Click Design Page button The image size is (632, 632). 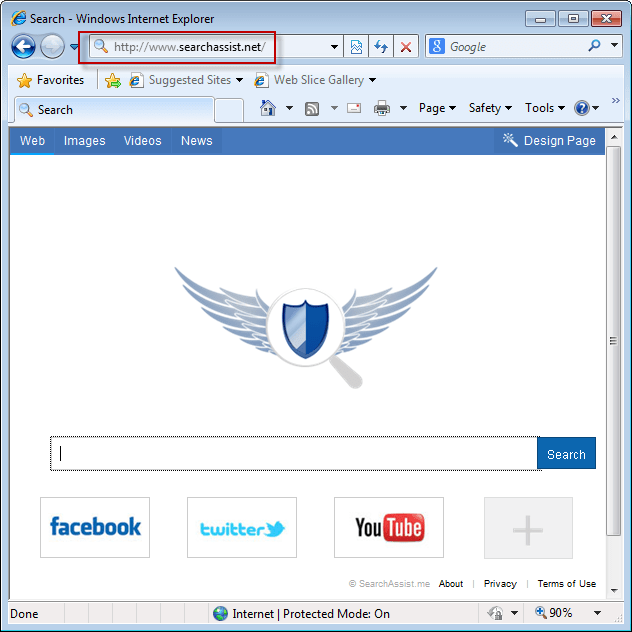tap(549, 141)
